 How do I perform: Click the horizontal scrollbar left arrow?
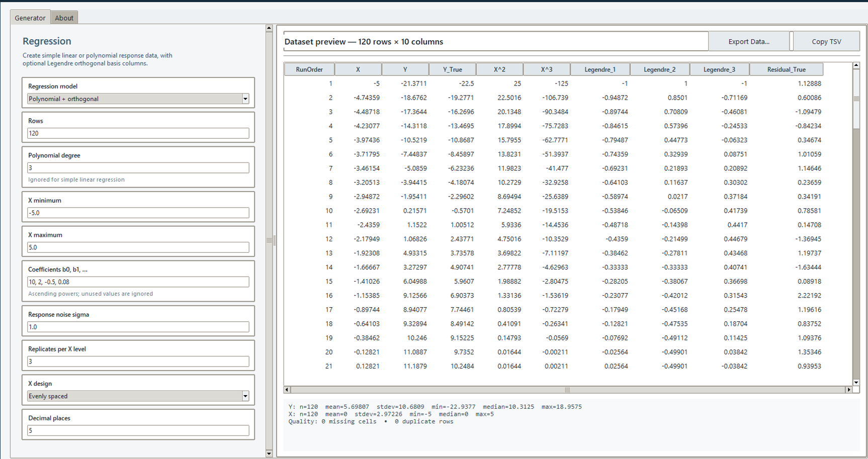click(287, 390)
